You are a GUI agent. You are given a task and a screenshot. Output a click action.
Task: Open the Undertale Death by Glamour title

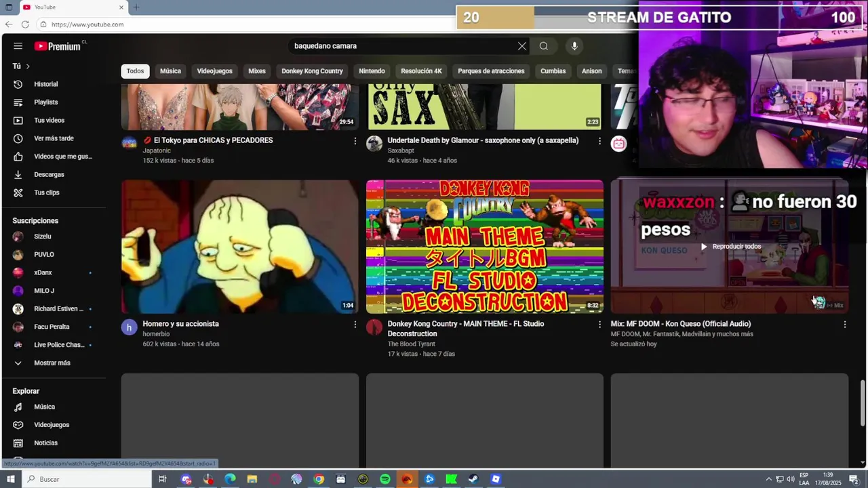(x=483, y=140)
